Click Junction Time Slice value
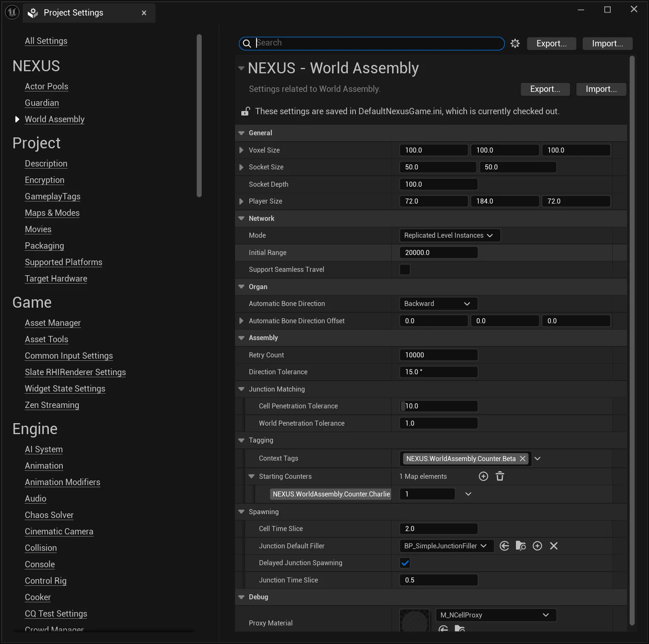The width and height of the screenshot is (649, 644). click(x=438, y=580)
